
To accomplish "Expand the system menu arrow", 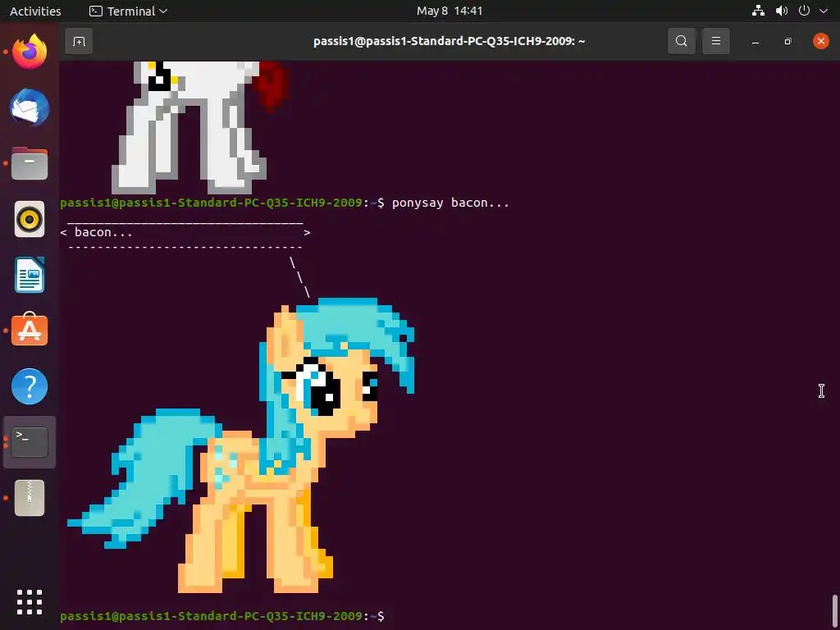I will click(x=824, y=11).
